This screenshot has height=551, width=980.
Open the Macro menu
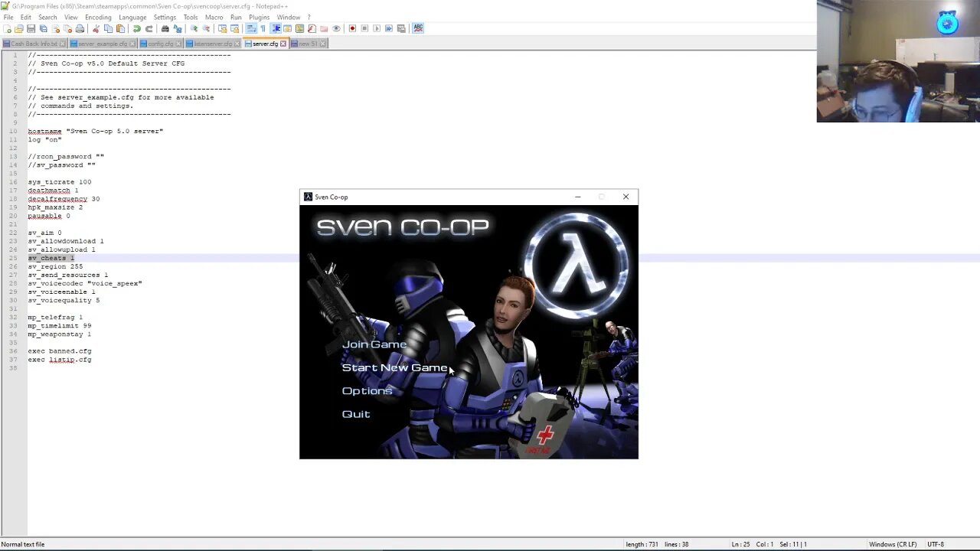pos(214,17)
